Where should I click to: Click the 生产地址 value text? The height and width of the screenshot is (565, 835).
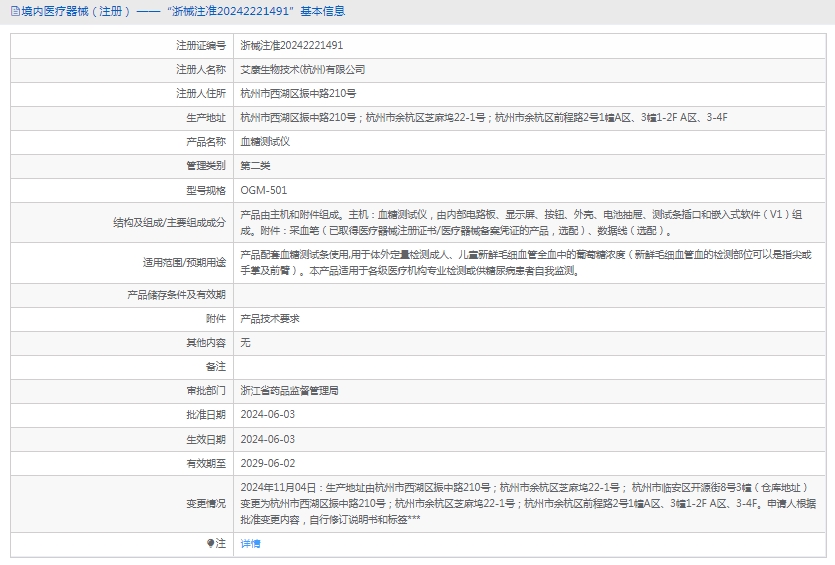(x=484, y=117)
